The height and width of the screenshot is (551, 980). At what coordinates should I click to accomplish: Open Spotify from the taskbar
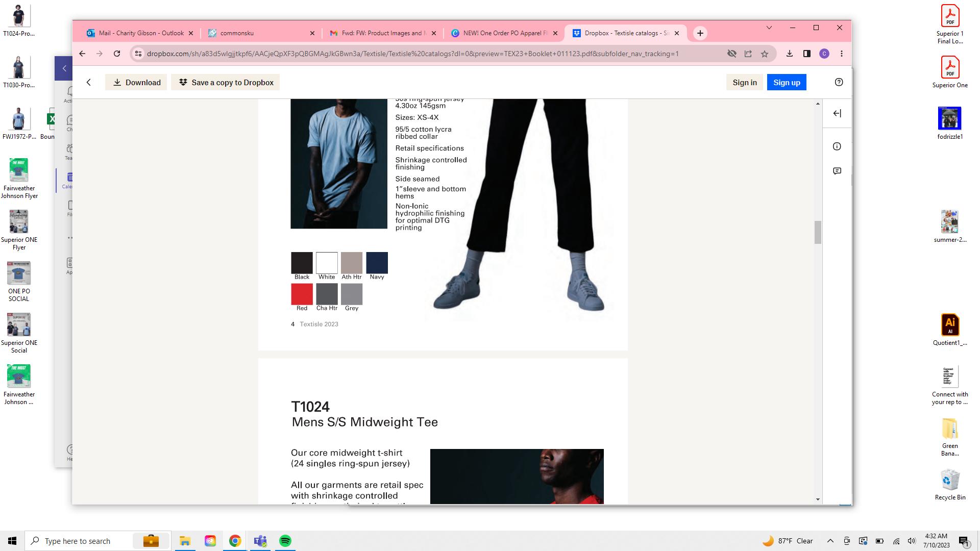coord(285,541)
